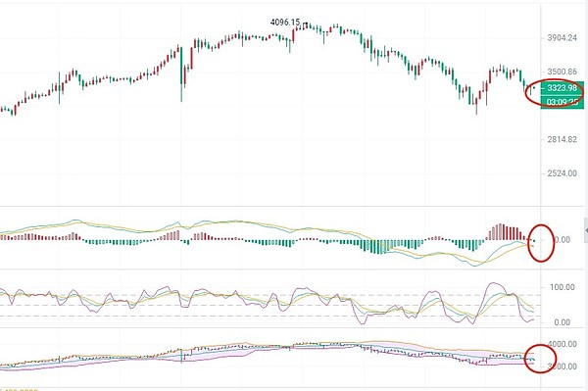
Task: Click the tall green candle with long wick
Action: pyautogui.click(x=181, y=73)
